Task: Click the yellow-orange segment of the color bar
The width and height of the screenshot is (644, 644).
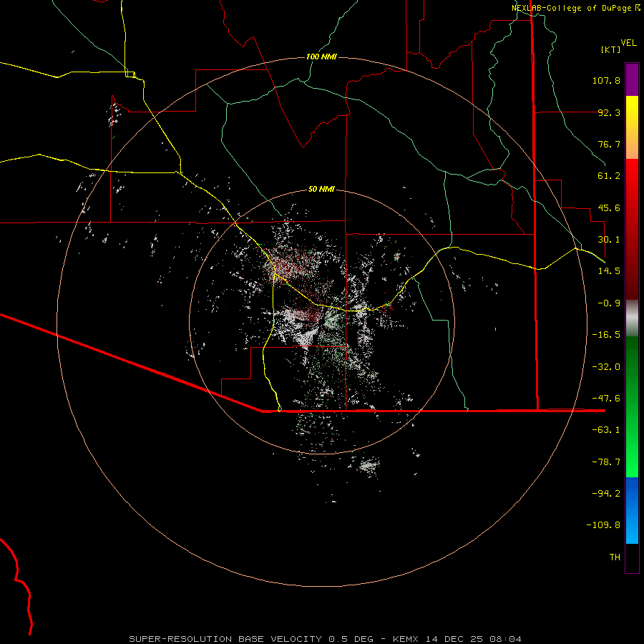Action: click(x=632, y=127)
